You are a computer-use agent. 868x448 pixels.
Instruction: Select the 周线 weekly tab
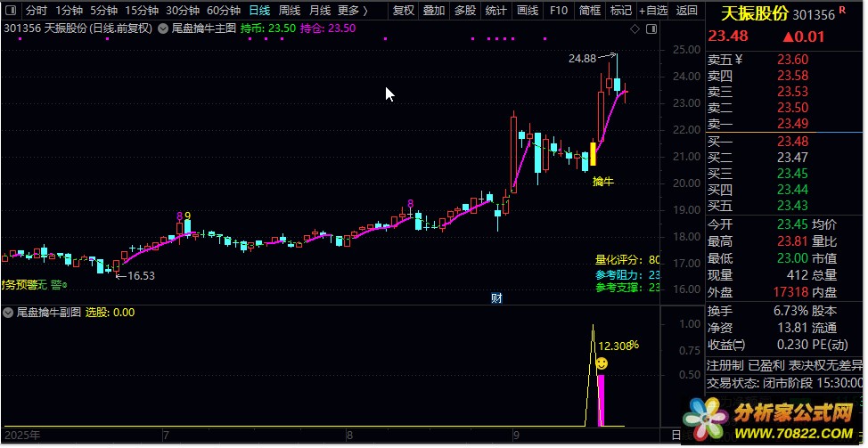pyautogui.click(x=290, y=10)
